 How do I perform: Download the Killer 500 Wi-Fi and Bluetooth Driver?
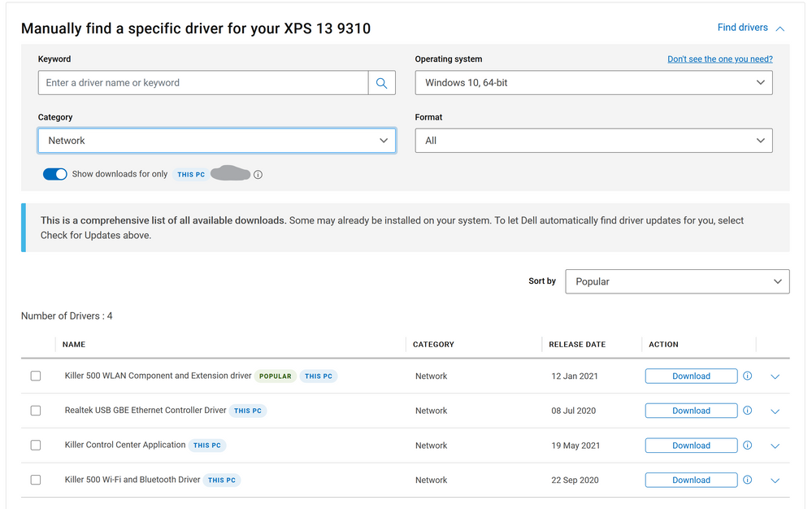coord(691,480)
